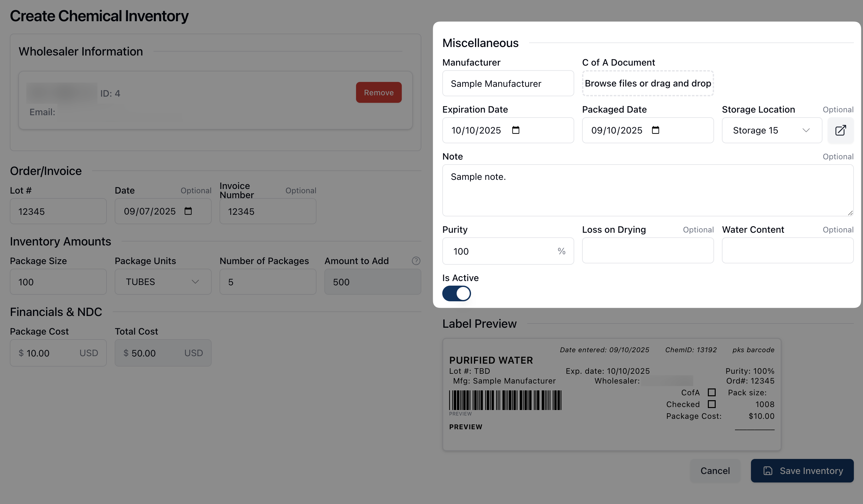
Task: Open the Package Units dropdown
Action: click(163, 282)
